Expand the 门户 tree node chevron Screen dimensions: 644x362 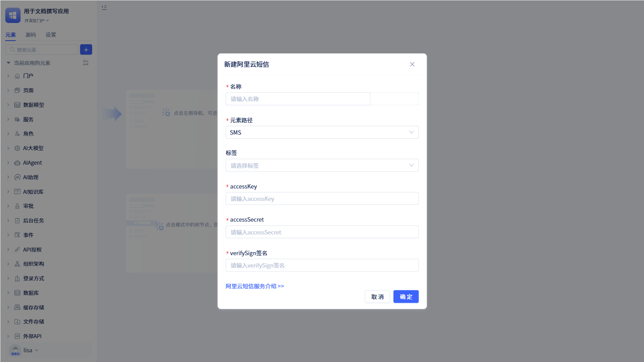click(x=8, y=76)
